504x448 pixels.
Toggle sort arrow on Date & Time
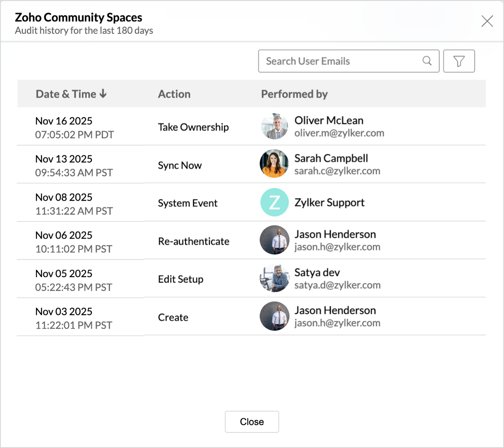coord(103,94)
